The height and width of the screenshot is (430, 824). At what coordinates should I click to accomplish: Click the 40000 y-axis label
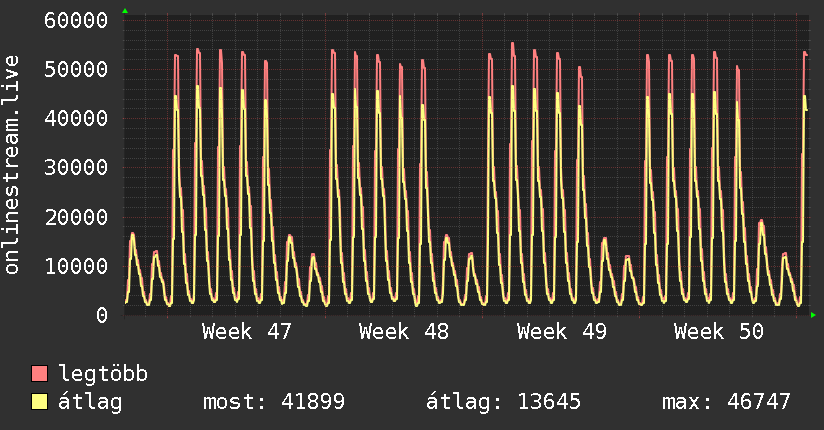[x=76, y=118]
